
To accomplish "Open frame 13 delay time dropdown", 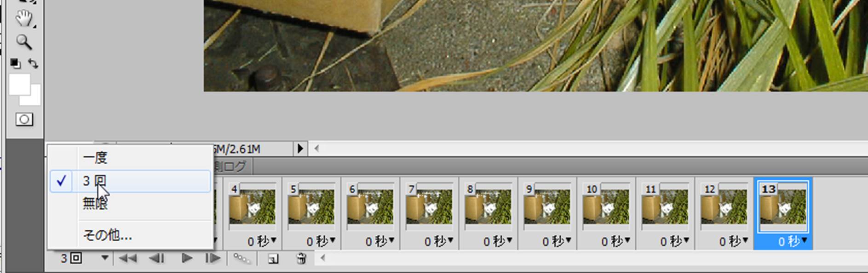I will click(804, 240).
